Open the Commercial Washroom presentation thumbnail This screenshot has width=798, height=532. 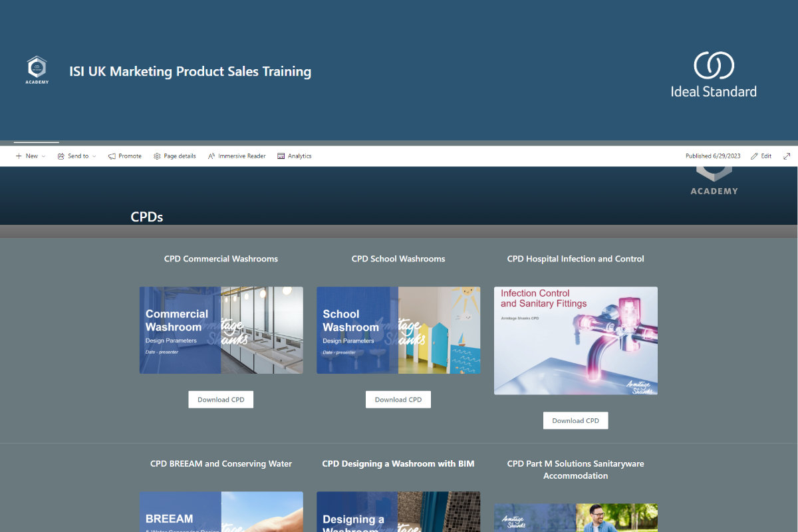pyautogui.click(x=221, y=330)
